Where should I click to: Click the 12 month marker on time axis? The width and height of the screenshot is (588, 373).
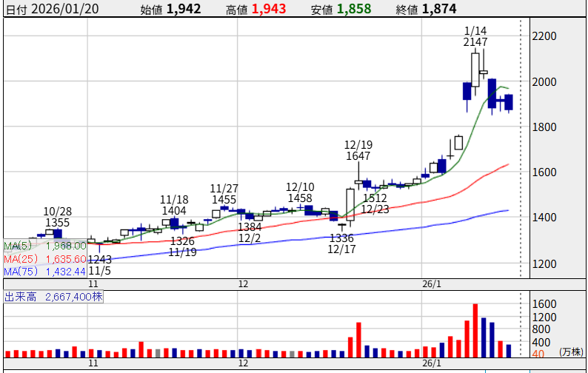(x=244, y=284)
